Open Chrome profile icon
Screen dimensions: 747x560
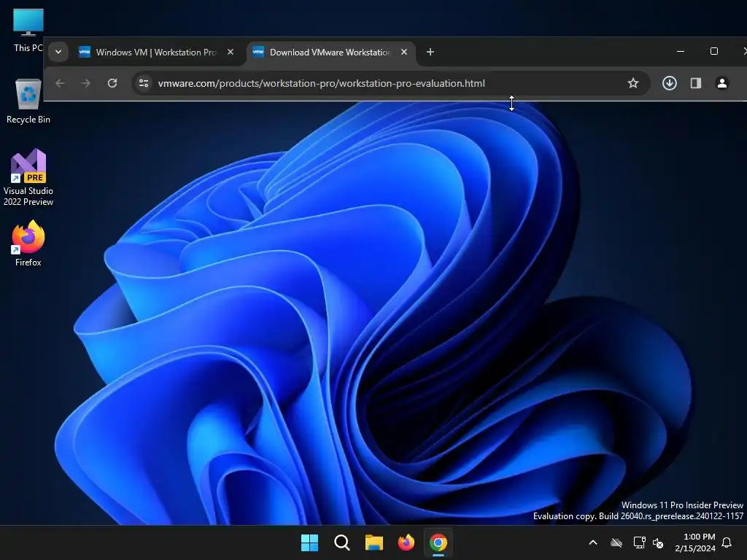tap(721, 83)
